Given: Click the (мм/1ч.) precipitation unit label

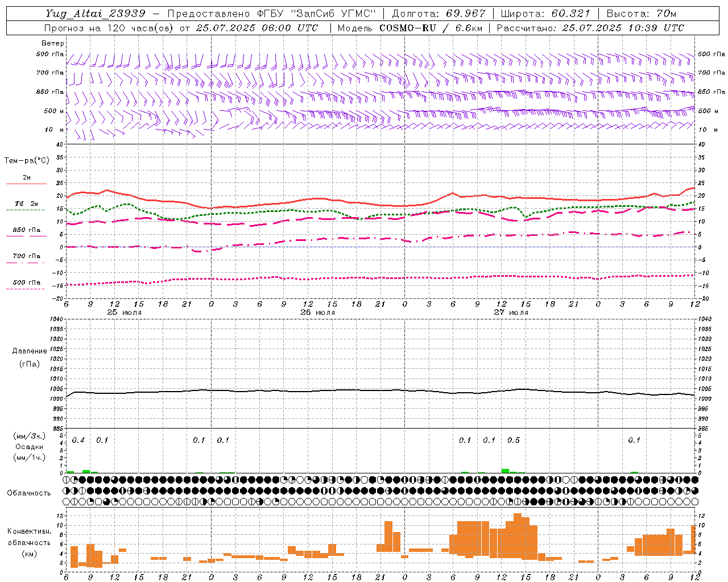Looking at the screenshot, I should coord(30,457).
